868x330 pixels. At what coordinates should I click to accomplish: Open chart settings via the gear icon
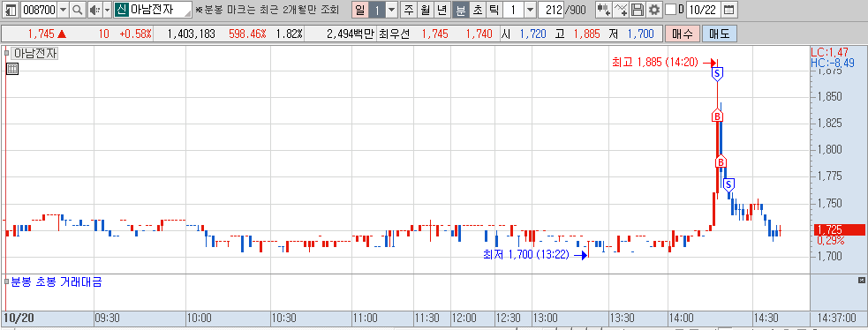pos(653,10)
